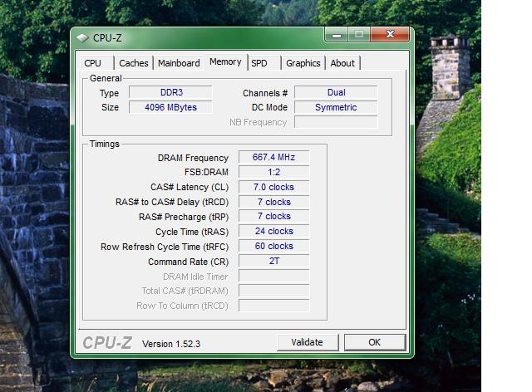Click the empty DRAM Idle Timer field
The height and width of the screenshot is (392, 532).
click(x=273, y=276)
